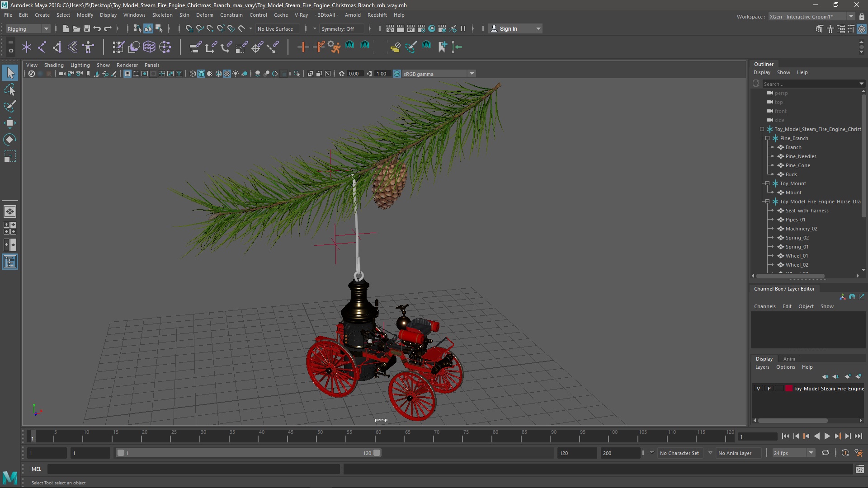Click the Create Joints shelf icon
Image resolution: width=868 pixels, height=488 pixels.
point(42,47)
